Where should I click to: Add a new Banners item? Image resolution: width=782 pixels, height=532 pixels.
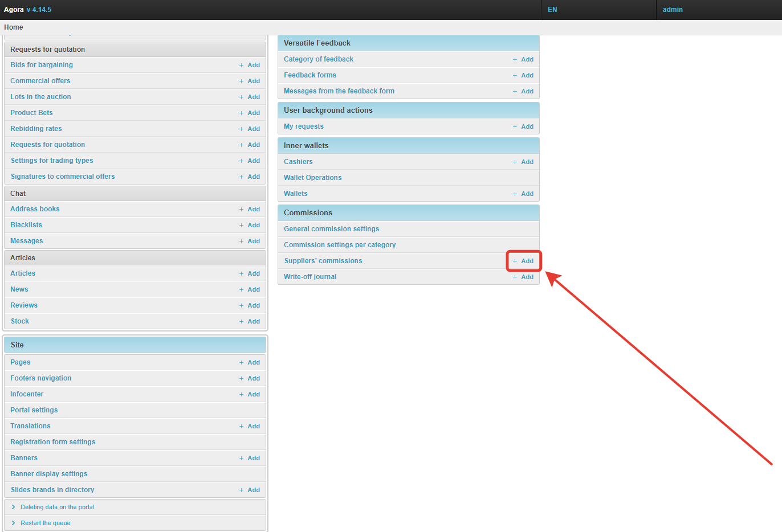tap(250, 458)
